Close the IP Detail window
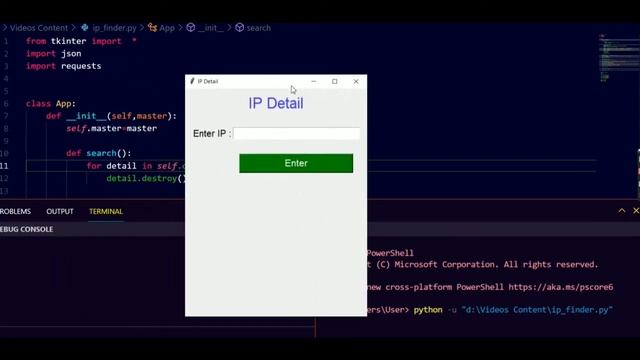Image resolution: width=640 pixels, height=360 pixels. pos(356,81)
